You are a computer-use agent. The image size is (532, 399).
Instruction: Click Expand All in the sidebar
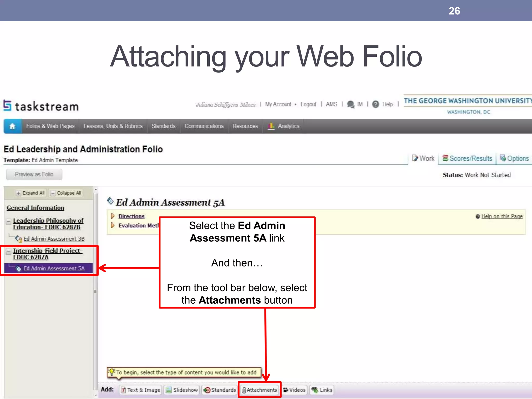(30, 193)
